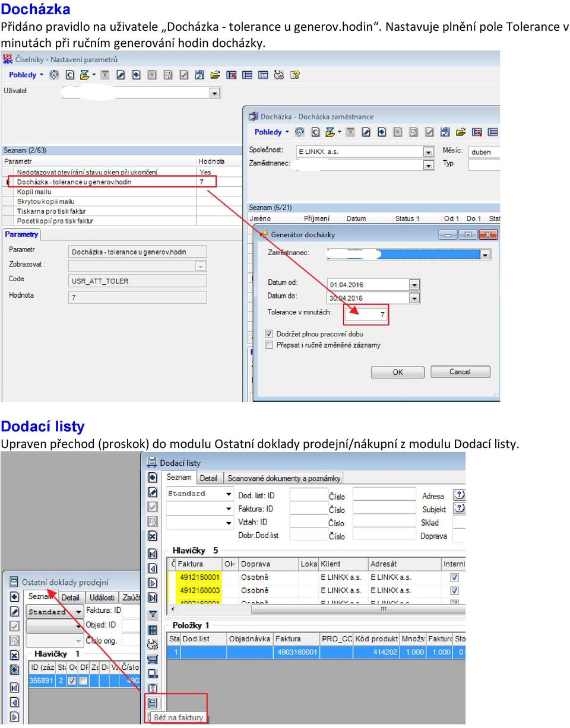The image size is (570, 728).
Task: Click new record icon in Ostatní doklady prodejní sidebar
Action: pos(15,597)
